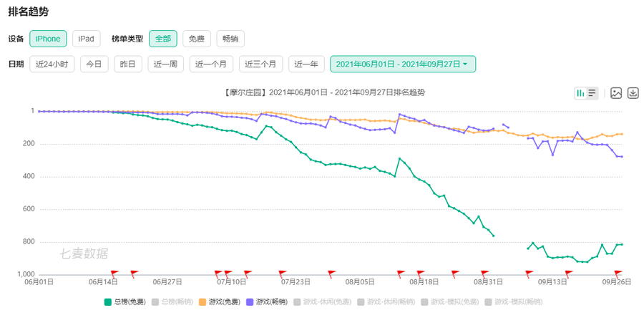Click the red flag near 07月23日
This screenshot has height=318, width=644.
[283, 273]
